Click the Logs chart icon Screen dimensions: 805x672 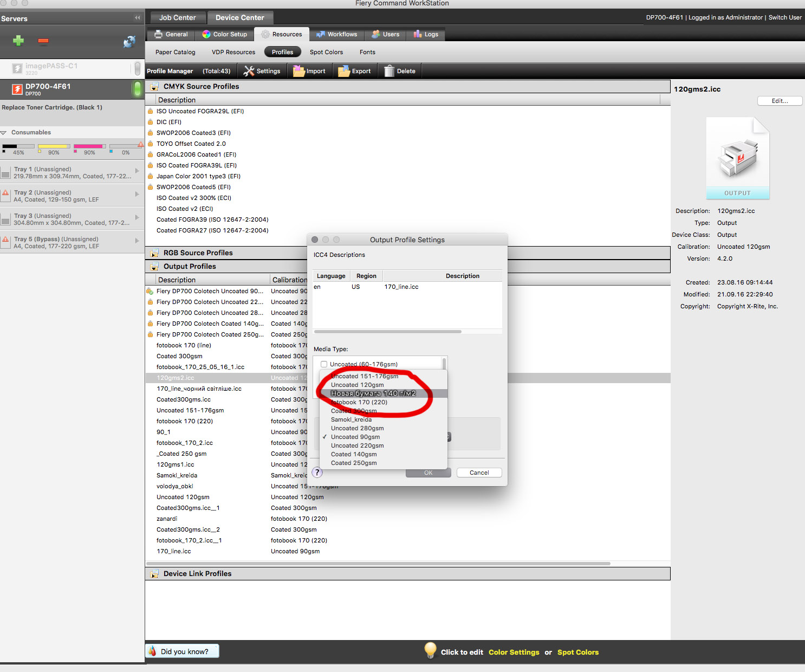[x=418, y=34]
